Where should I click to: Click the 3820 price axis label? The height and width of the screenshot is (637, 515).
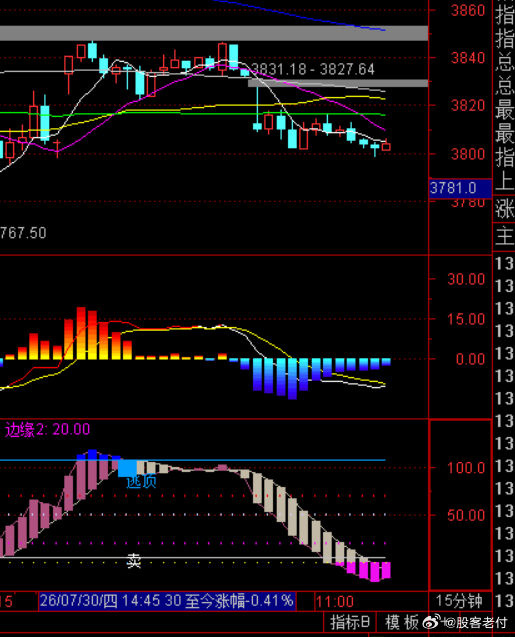tap(468, 106)
